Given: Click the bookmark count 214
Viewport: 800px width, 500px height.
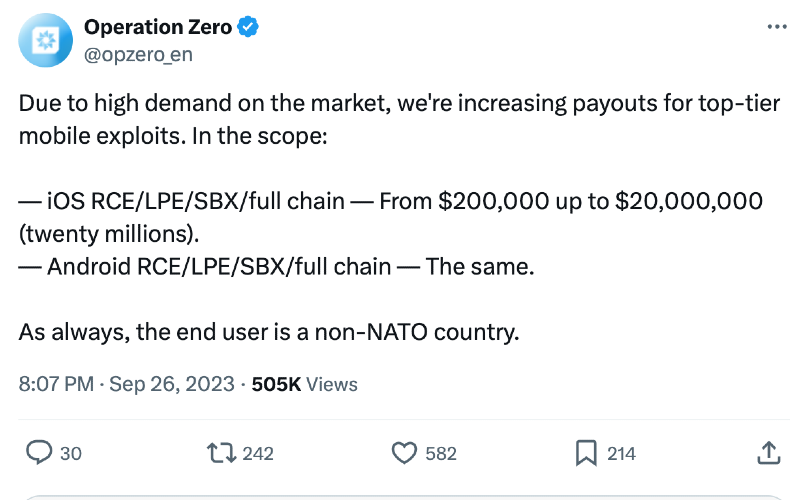Looking at the screenshot, I should 621,453.
